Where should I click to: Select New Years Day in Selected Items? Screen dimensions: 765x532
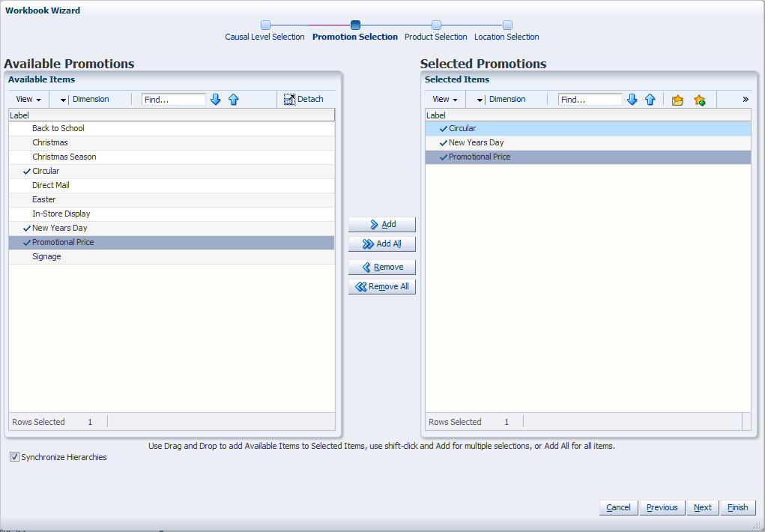point(588,142)
